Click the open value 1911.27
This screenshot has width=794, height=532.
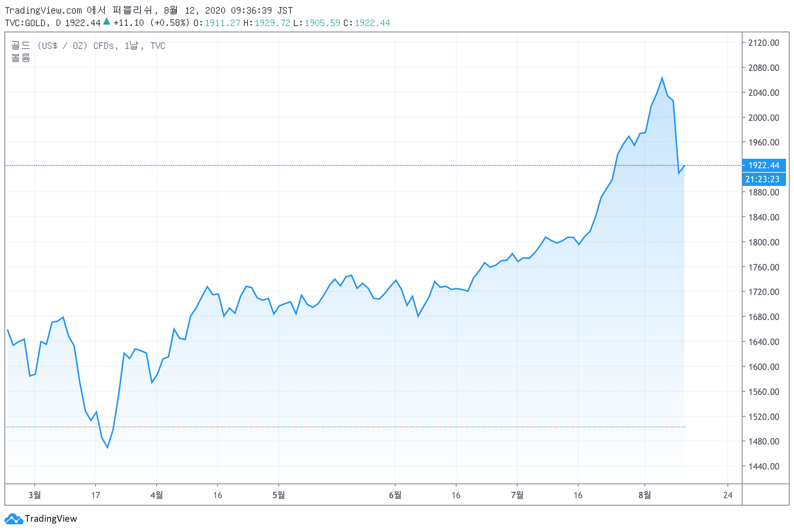pyautogui.click(x=222, y=23)
